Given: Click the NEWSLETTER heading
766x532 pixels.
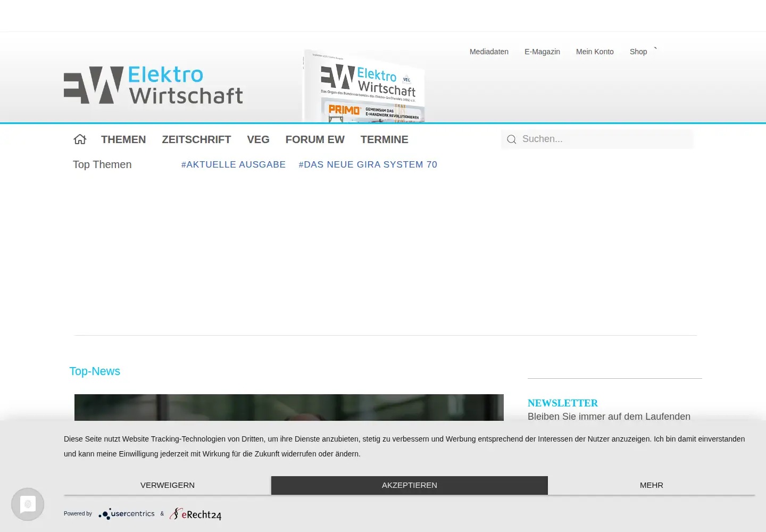Looking at the screenshot, I should click(x=563, y=403).
